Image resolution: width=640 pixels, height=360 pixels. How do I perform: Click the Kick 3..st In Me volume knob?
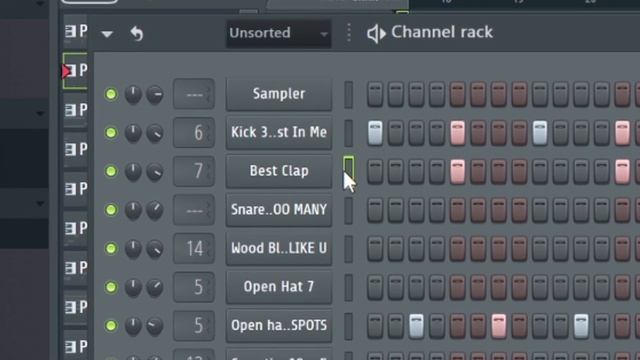coord(155,133)
